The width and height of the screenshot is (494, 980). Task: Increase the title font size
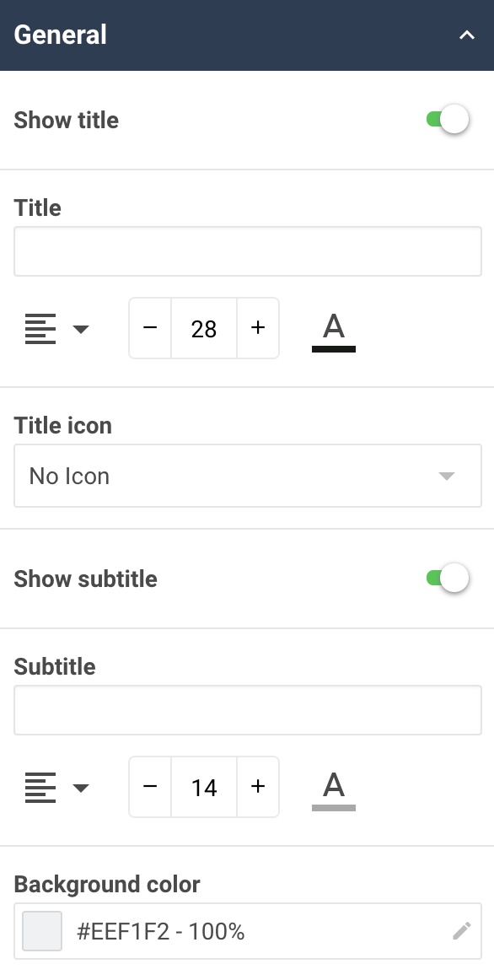pyautogui.click(x=258, y=328)
